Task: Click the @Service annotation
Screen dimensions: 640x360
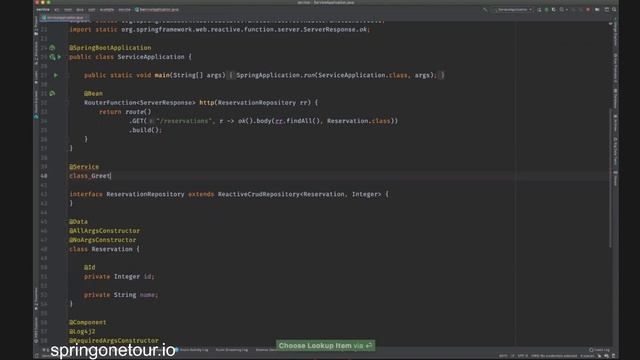Action: pos(84,167)
